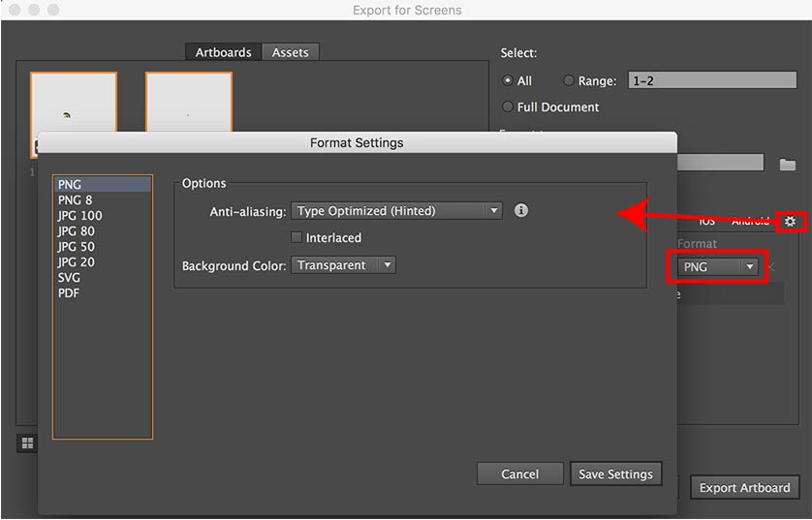Click the Cancel button

coord(519,474)
